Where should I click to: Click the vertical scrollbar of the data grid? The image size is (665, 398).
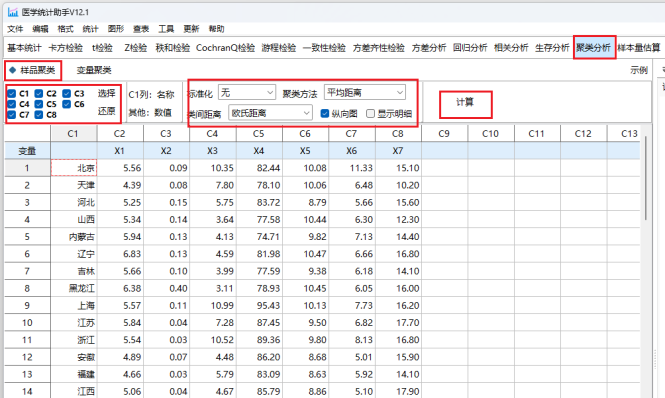point(645,178)
